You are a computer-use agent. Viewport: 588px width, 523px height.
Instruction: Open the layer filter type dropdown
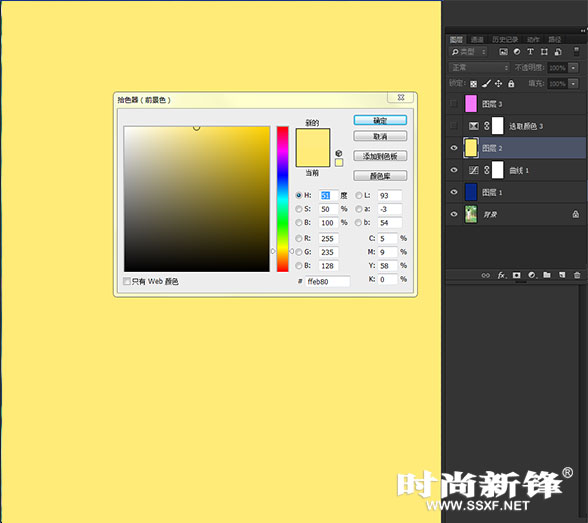pyautogui.click(x=468, y=52)
